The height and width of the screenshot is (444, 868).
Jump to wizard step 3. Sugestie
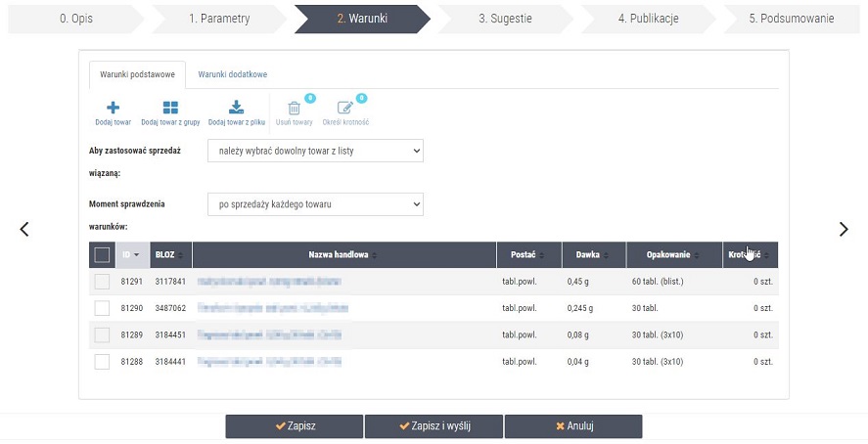click(504, 19)
